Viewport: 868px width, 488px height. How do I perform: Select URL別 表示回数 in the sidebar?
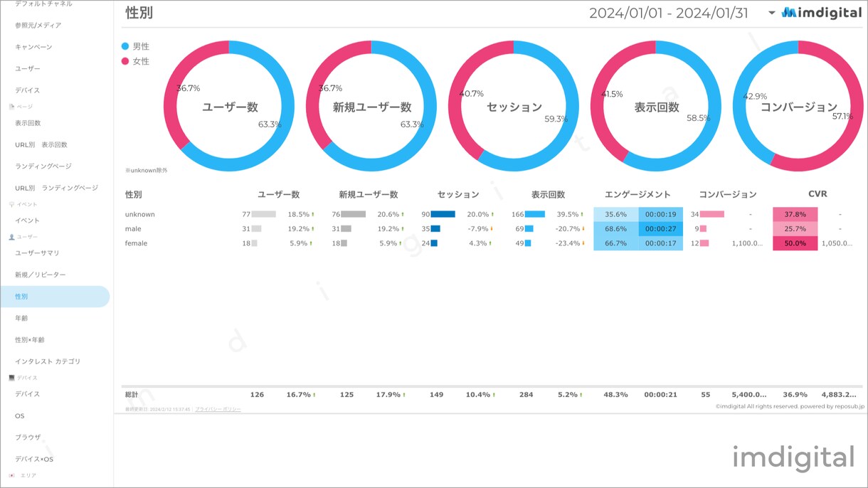coord(41,144)
